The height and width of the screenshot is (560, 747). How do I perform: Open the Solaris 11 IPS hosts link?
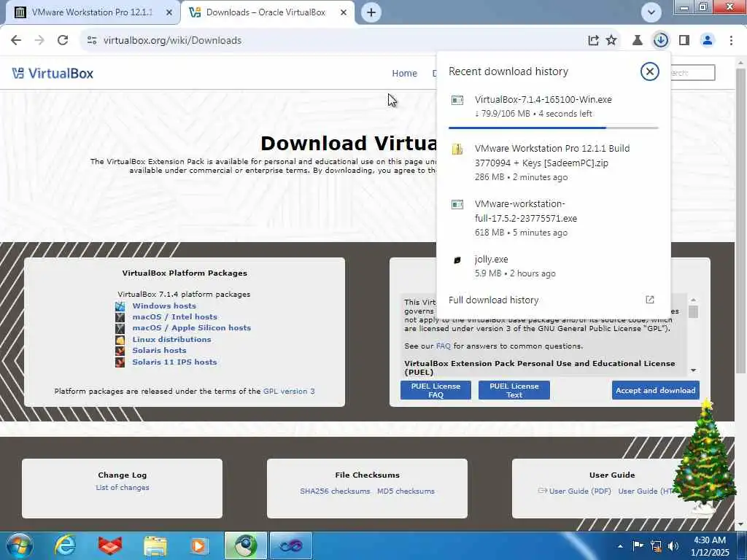174,362
